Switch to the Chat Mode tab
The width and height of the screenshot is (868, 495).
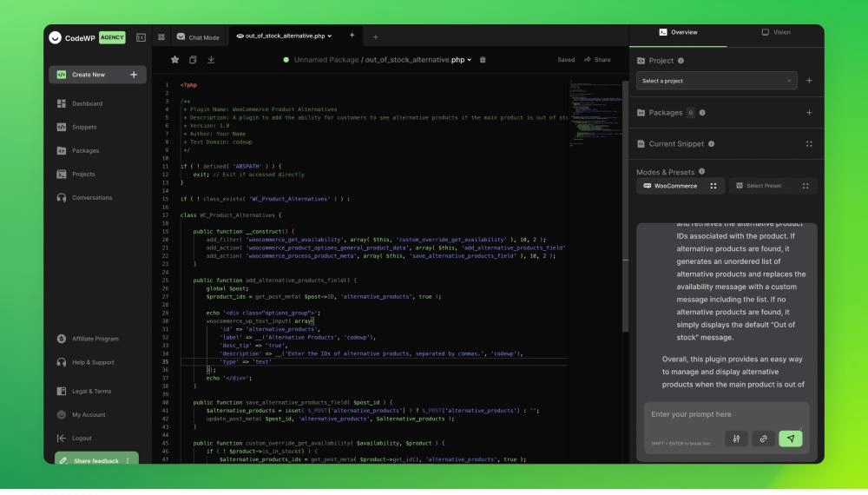198,37
